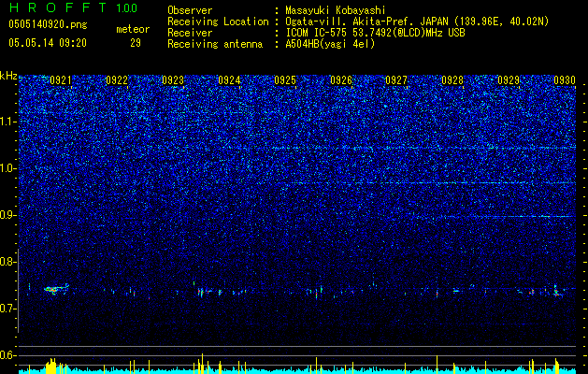Click the Ogata-vill. Akita-Pref. JAPAN location text
The height and width of the screenshot is (374, 588).
coord(417,22)
